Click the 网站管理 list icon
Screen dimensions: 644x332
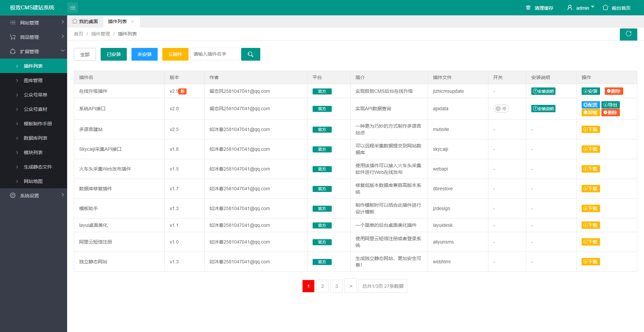point(13,22)
